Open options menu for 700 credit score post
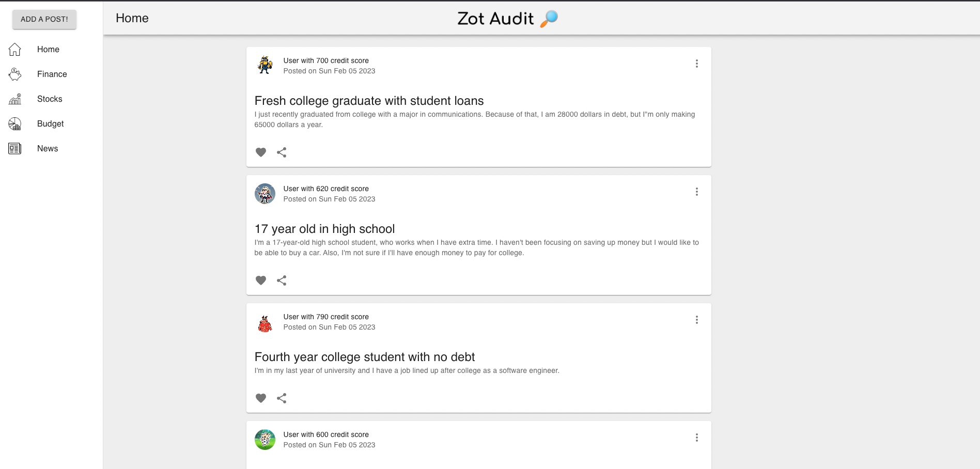This screenshot has width=980, height=469. [x=696, y=64]
